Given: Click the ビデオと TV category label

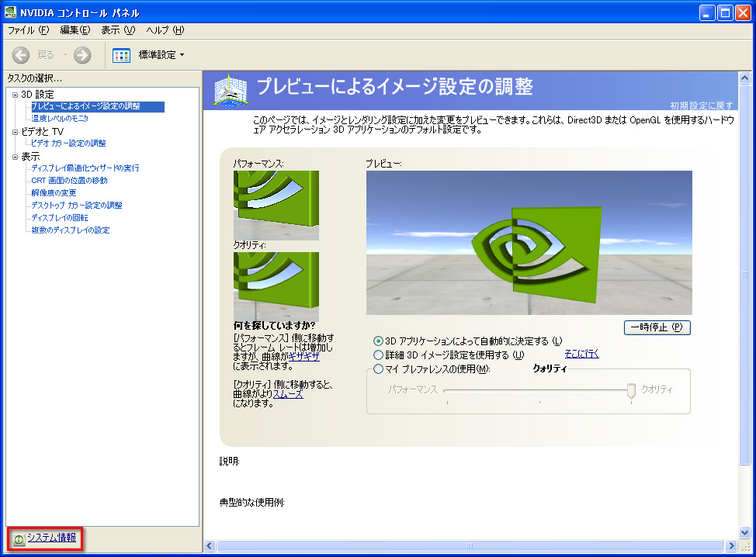Looking at the screenshot, I should [43, 132].
